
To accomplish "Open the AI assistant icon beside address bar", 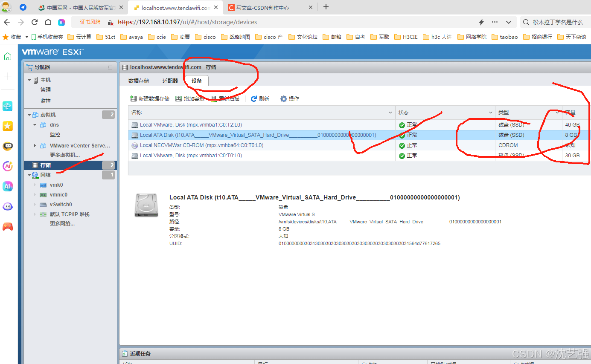I will coord(61,22).
